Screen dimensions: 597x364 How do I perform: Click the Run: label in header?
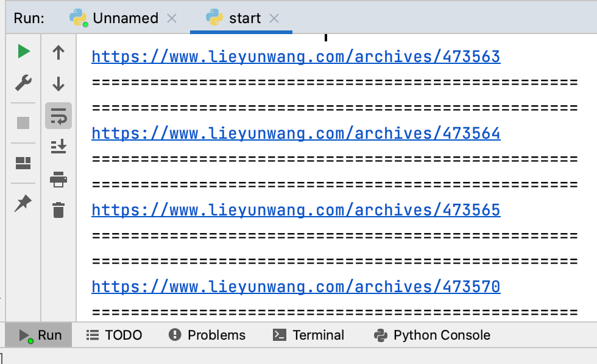click(29, 18)
